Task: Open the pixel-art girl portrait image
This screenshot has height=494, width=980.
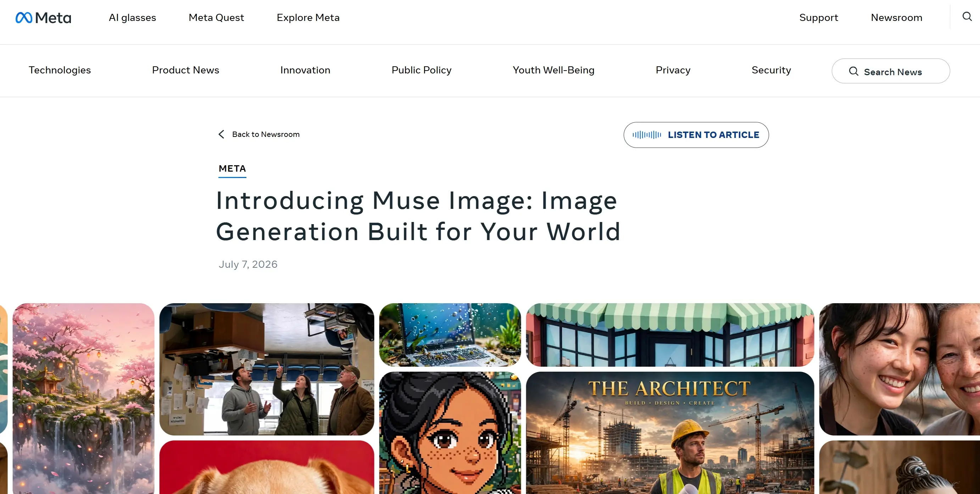Action: [450, 433]
